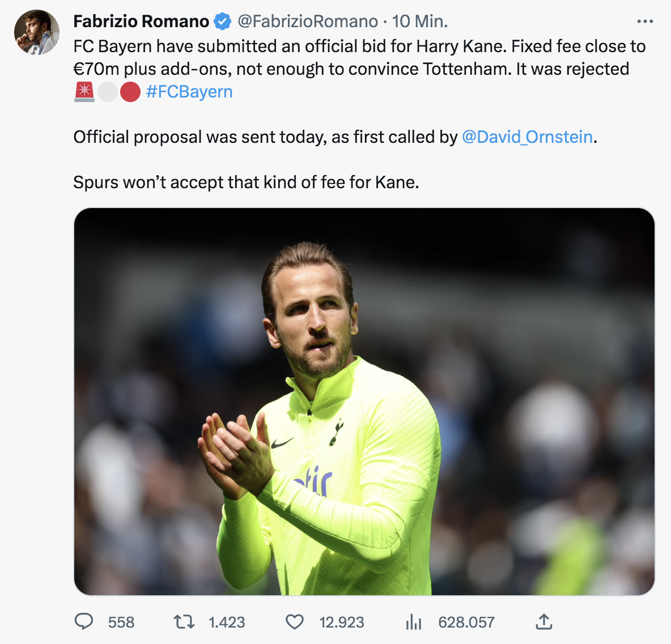Click the Fabrizio Romano display name

[141, 22]
